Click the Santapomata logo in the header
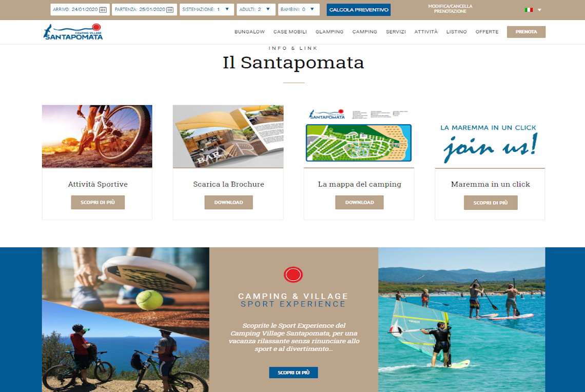 pyautogui.click(x=73, y=32)
